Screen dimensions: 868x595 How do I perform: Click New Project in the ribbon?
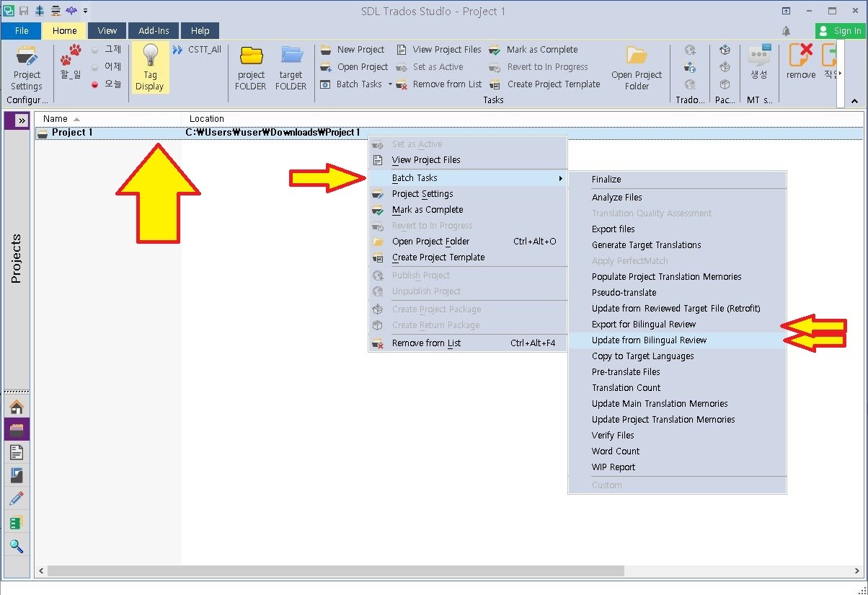[x=352, y=50]
